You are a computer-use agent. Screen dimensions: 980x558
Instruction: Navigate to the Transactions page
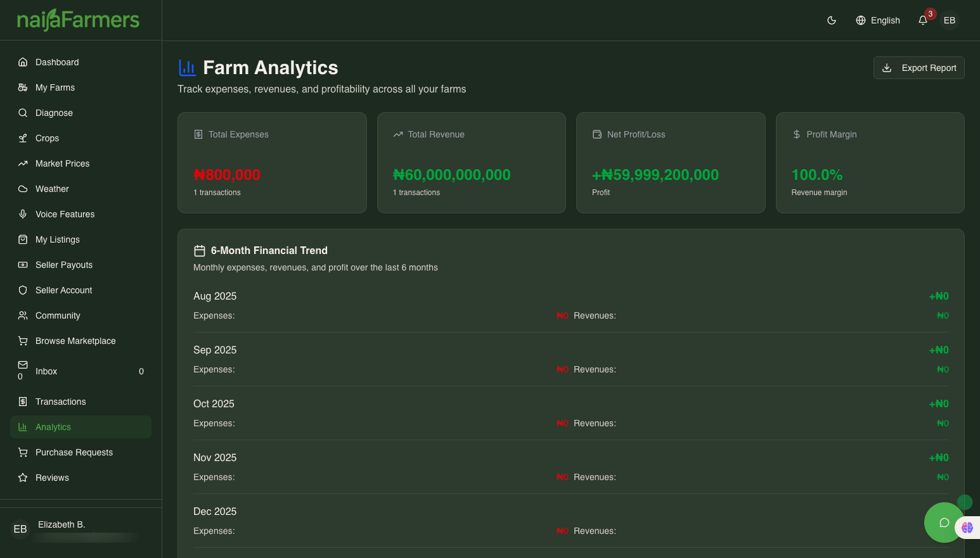60,402
